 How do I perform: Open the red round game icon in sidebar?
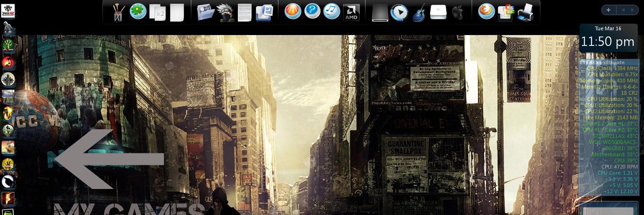tap(8, 63)
